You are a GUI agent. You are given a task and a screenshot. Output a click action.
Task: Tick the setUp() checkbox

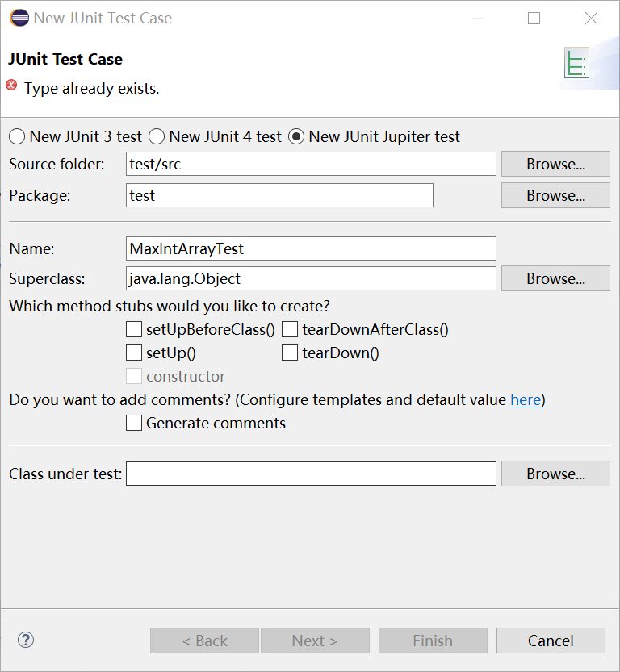[134, 353]
